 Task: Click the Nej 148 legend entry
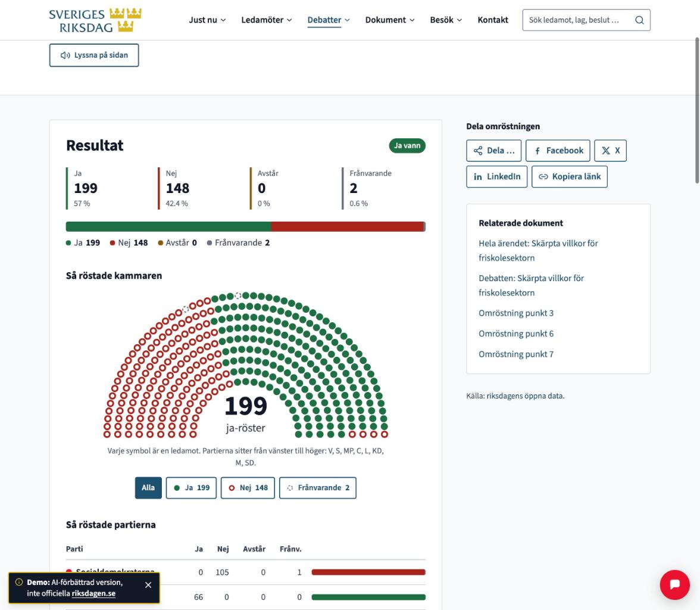coord(129,243)
